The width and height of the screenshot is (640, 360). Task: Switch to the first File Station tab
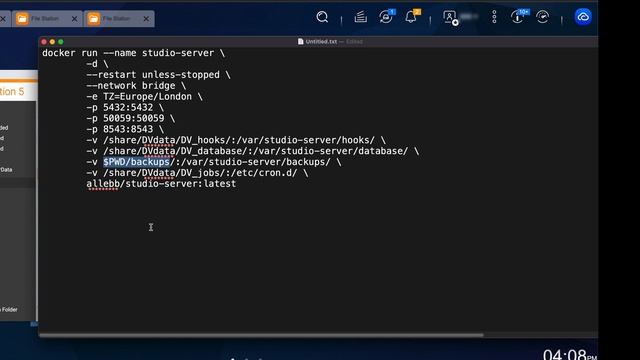46,19
